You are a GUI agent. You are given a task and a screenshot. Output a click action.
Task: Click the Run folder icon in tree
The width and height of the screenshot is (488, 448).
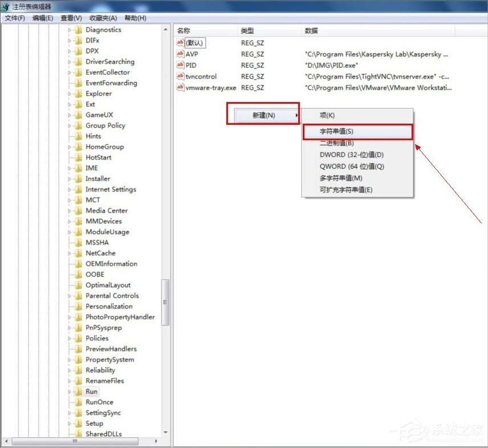click(78, 392)
